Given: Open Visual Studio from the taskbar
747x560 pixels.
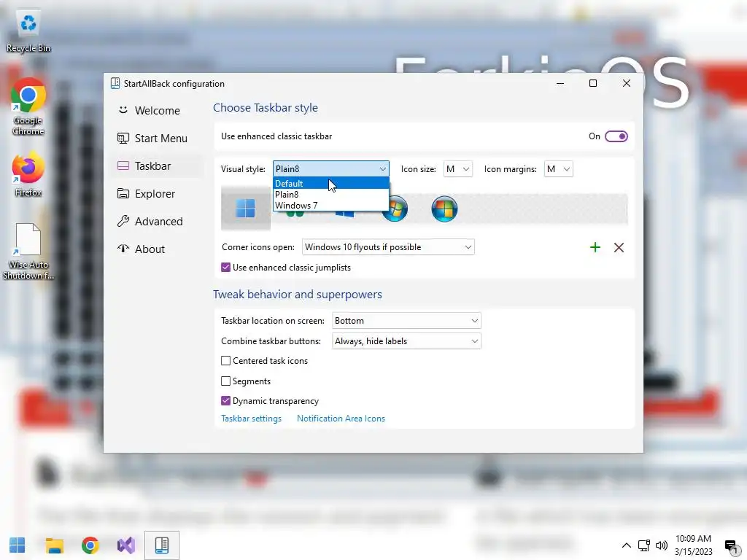Looking at the screenshot, I should tap(125, 545).
